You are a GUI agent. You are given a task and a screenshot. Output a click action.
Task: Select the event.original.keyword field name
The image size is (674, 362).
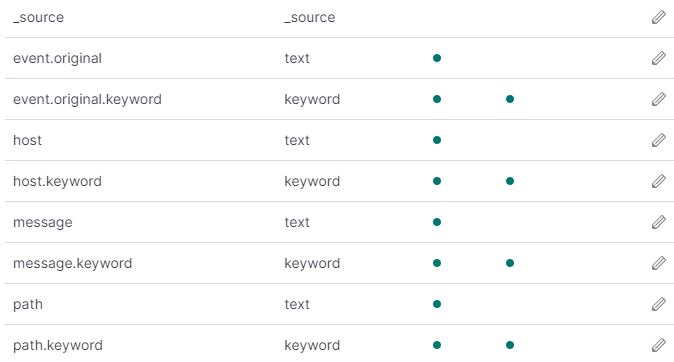click(x=87, y=99)
